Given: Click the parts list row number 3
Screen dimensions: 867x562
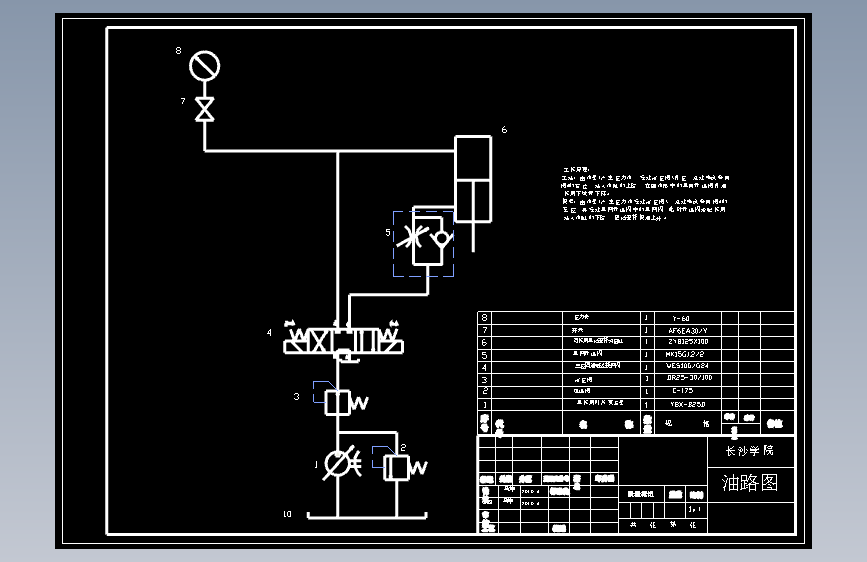Looking at the screenshot, I should 484,380.
